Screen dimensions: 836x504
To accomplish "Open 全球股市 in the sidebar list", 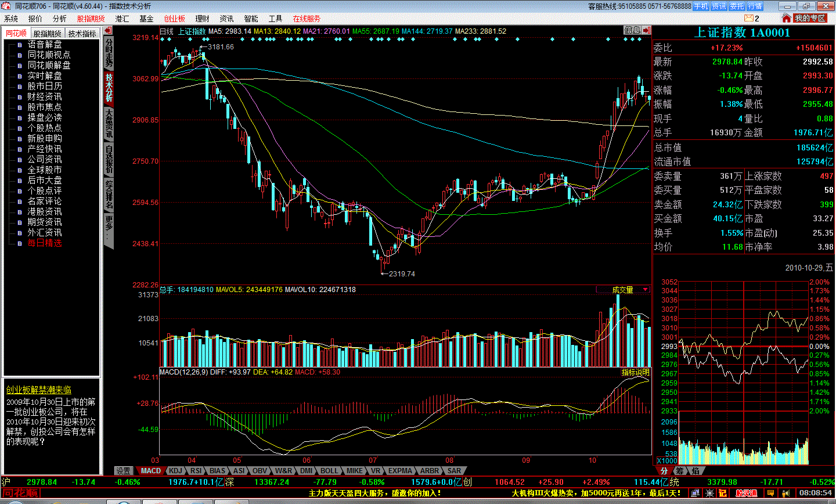I will 45,170.
